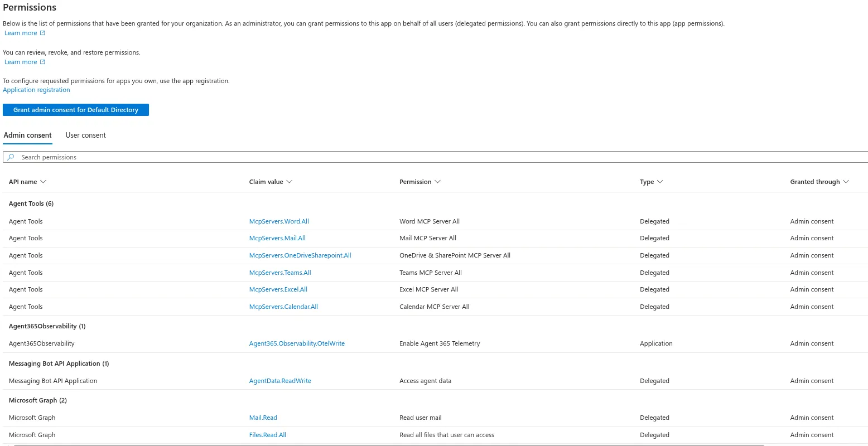The width and height of the screenshot is (868, 446).
Task: Open McpServers.OneDriveSharepoint.All claim value
Action: [300, 255]
